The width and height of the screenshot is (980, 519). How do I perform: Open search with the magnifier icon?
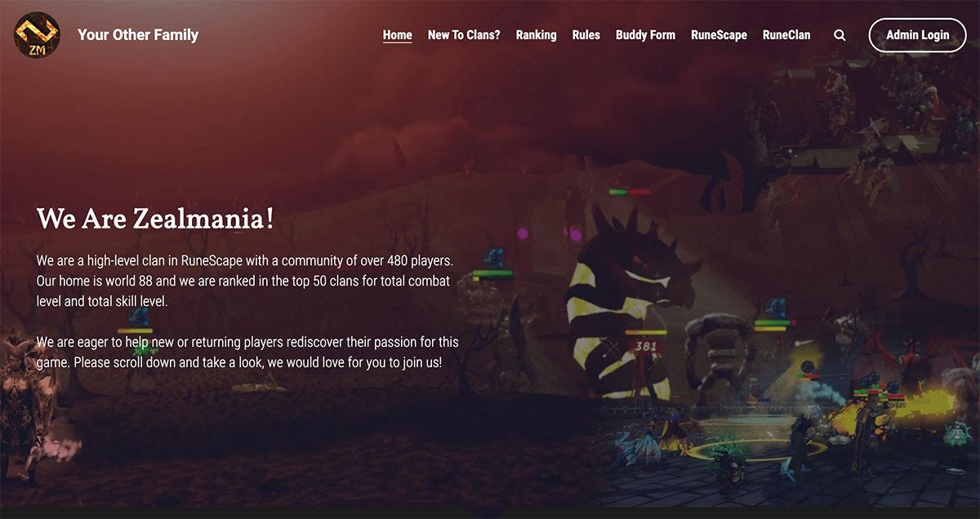tap(840, 35)
